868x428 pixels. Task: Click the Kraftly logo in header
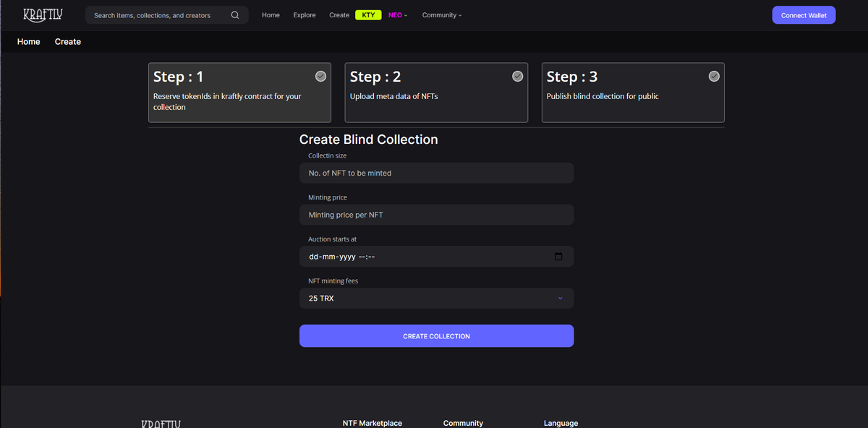[43, 14]
